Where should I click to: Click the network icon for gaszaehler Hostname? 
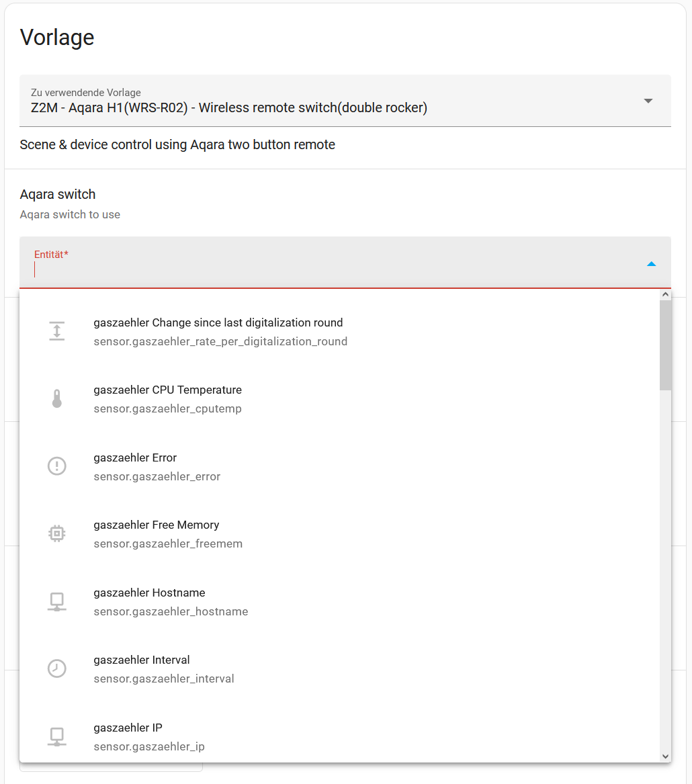(x=57, y=601)
